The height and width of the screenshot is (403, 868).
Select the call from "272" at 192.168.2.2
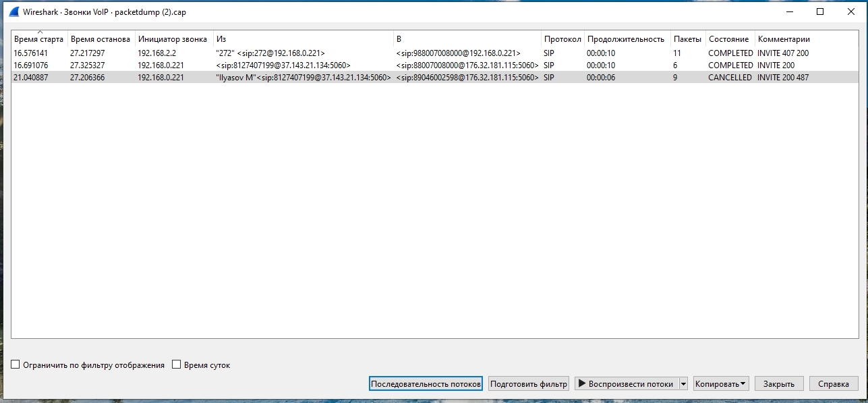pos(270,53)
